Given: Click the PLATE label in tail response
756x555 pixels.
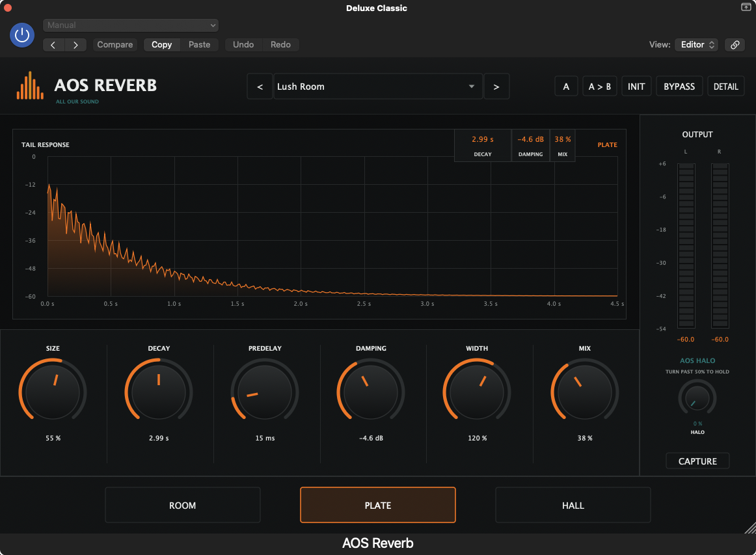Looking at the screenshot, I should (x=607, y=144).
